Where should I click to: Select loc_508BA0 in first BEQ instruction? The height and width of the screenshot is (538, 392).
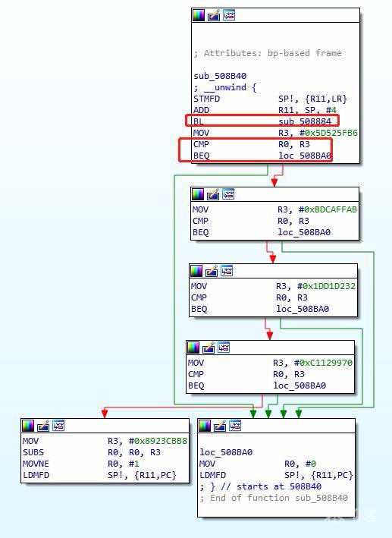(305, 156)
